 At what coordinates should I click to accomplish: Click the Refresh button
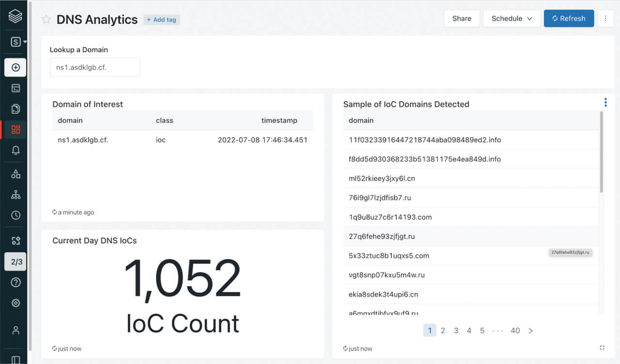(569, 18)
